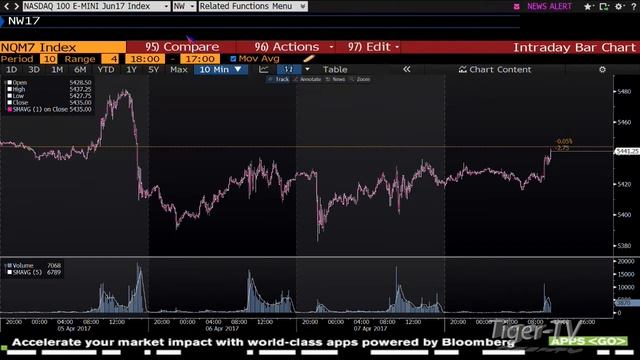Click the 17:00 end time field

click(x=200, y=59)
